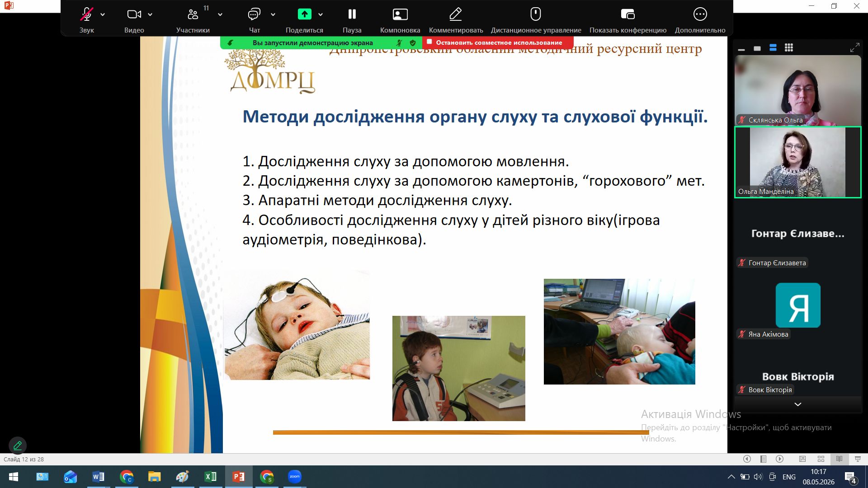The width and height of the screenshot is (868, 488).
Task: Expand video options arrow next to Видео
Action: [150, 14]
